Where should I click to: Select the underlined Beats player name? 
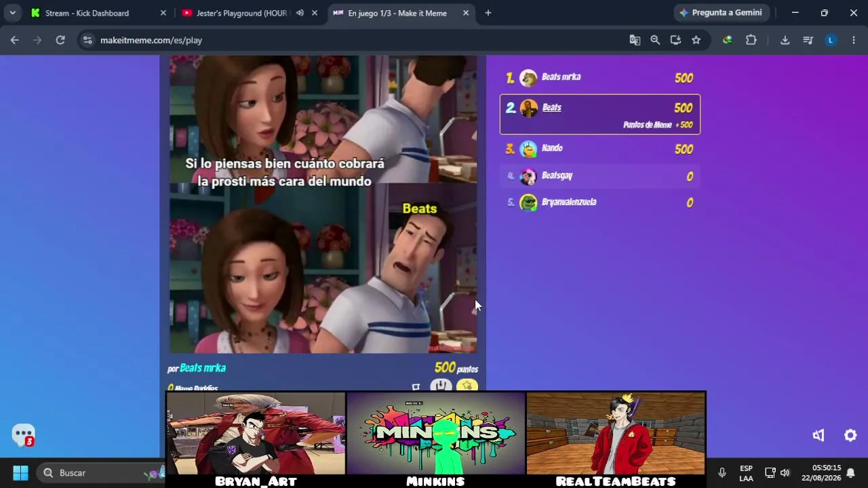[x=551, y=107]
